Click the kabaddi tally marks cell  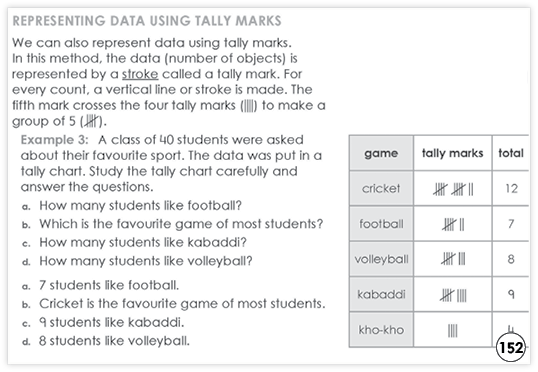453,294
